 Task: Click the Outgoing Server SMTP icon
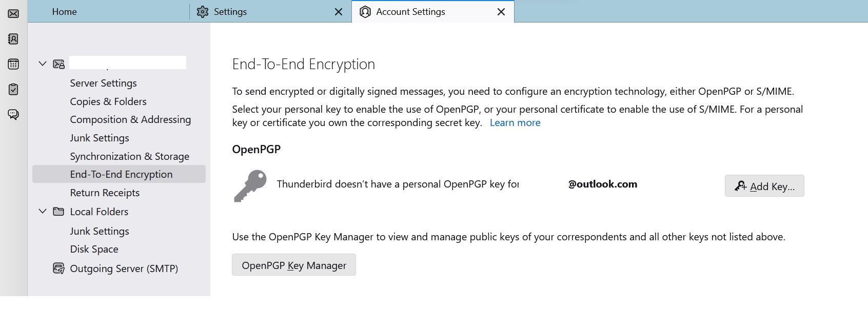pyautogui.click(x=58, y=268)
